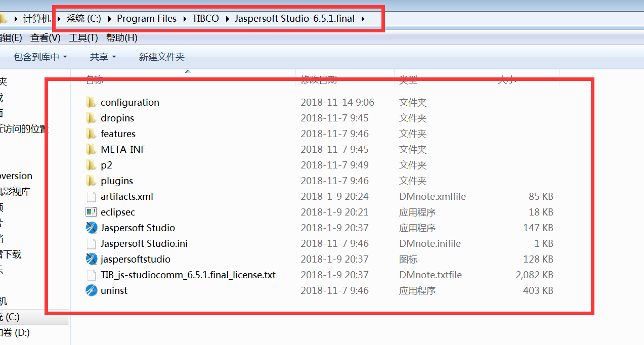Open the 查看(V) menu
The image size is (644, 345).
(46, 38)
